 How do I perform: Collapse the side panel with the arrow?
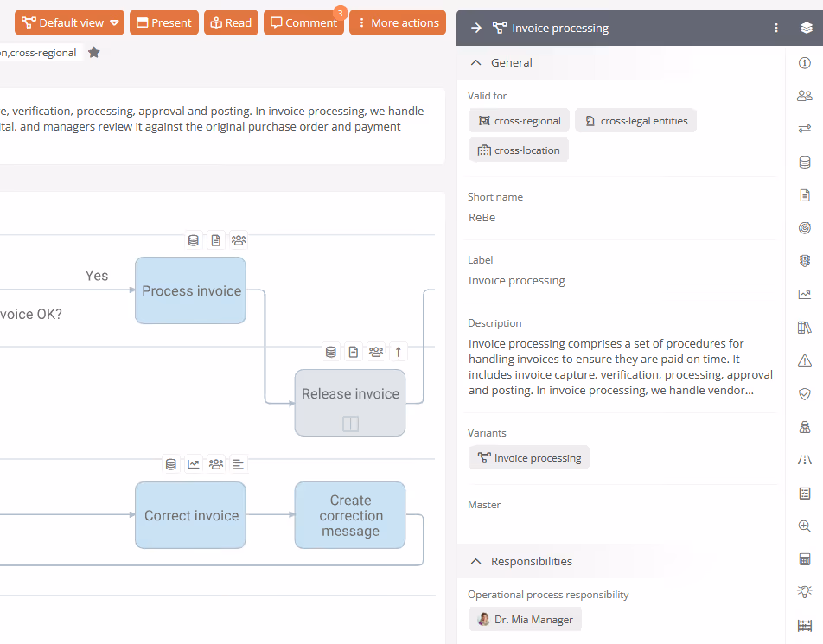tap(476, 28)
